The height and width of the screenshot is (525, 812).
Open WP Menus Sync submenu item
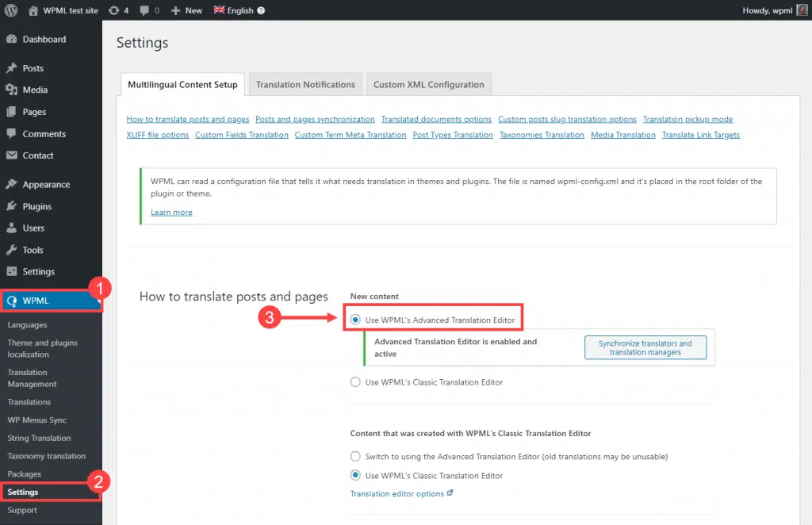coord(36,420)
